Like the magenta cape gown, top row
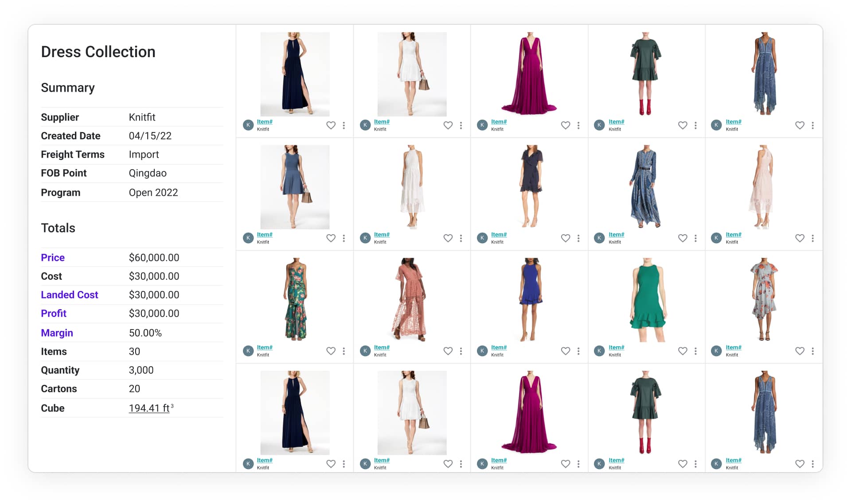The width and height of the screenshot is (851, 504). (x=565, y=125)
